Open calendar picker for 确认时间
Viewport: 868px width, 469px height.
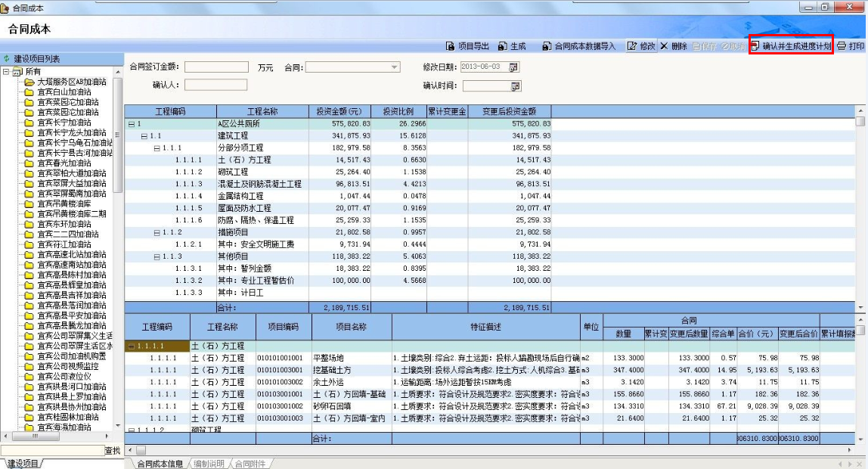coord(514,85)
